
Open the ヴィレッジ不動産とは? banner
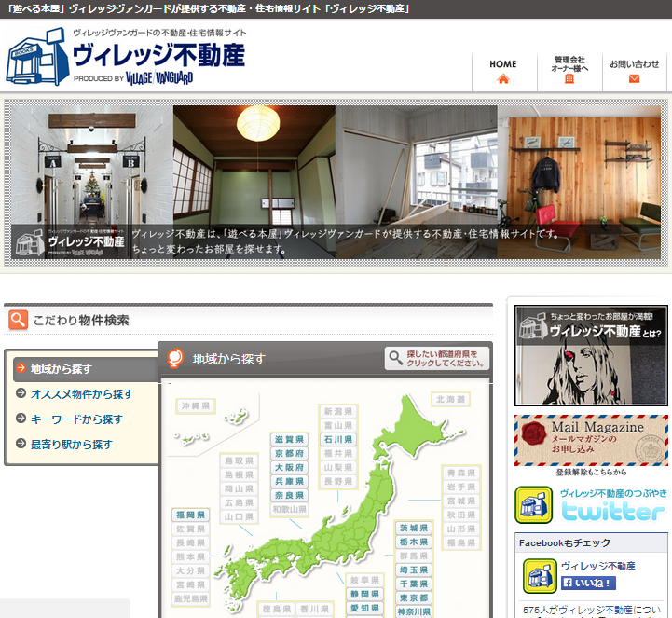point(591,355)
